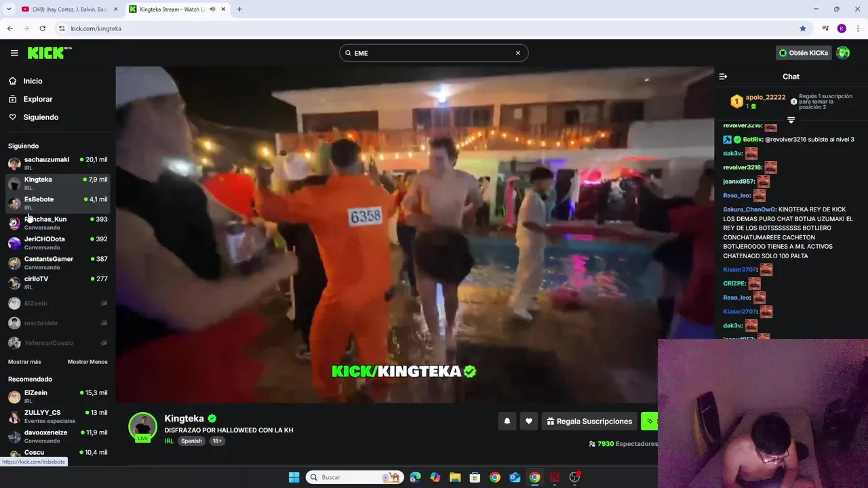Open Chrome profile K avatar
Screen dimensions: 868x488
pos(842,28)
